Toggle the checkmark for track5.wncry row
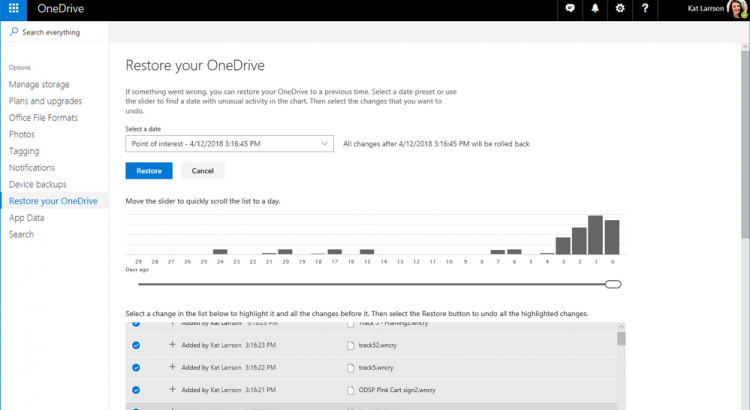Screen dimensions: 750x410 (136, 367)
